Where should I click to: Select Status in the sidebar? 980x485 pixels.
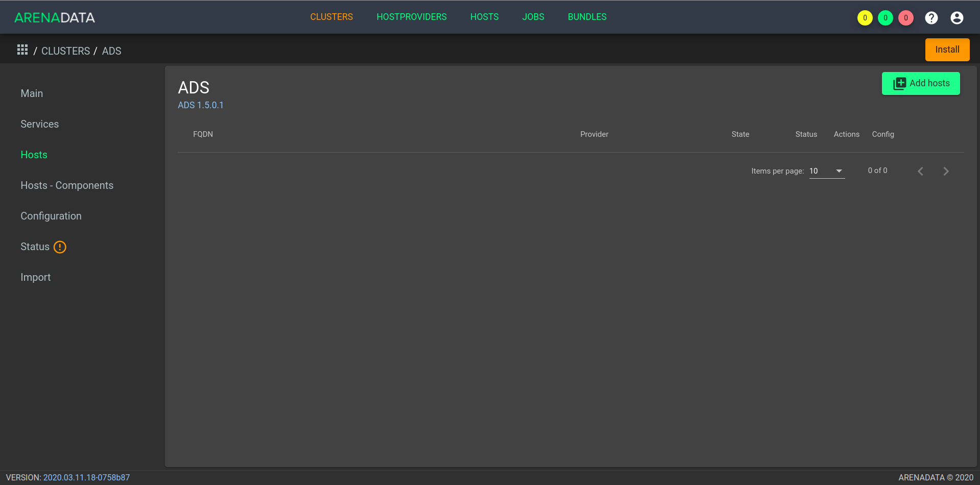(x=35, y=247)
